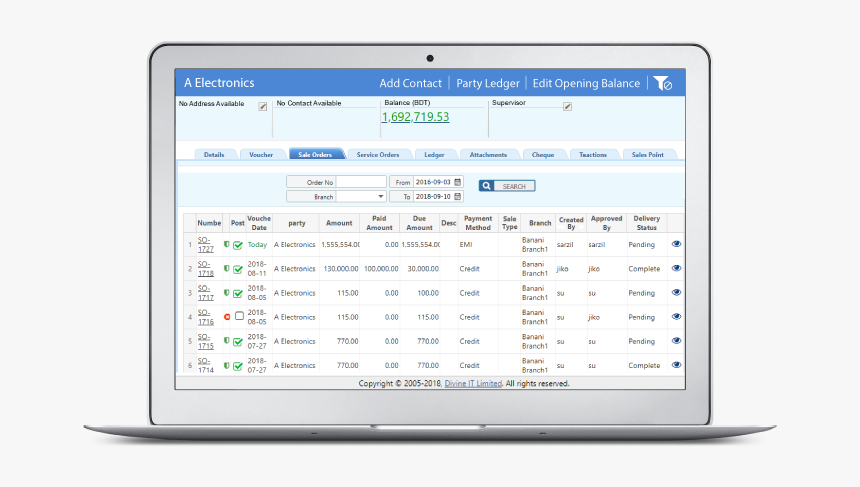860x487 pixels.
Task: Open order link SO-1718
Action: tap(206, 269)
